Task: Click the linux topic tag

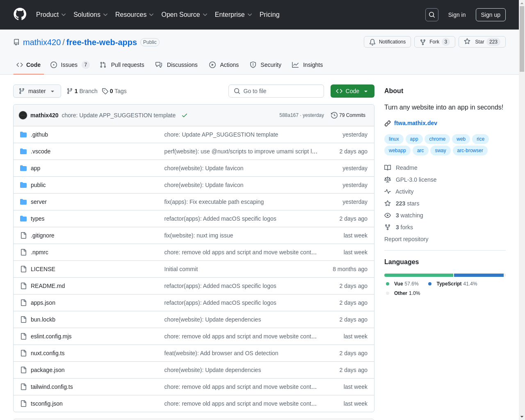Action: (394, 139)
